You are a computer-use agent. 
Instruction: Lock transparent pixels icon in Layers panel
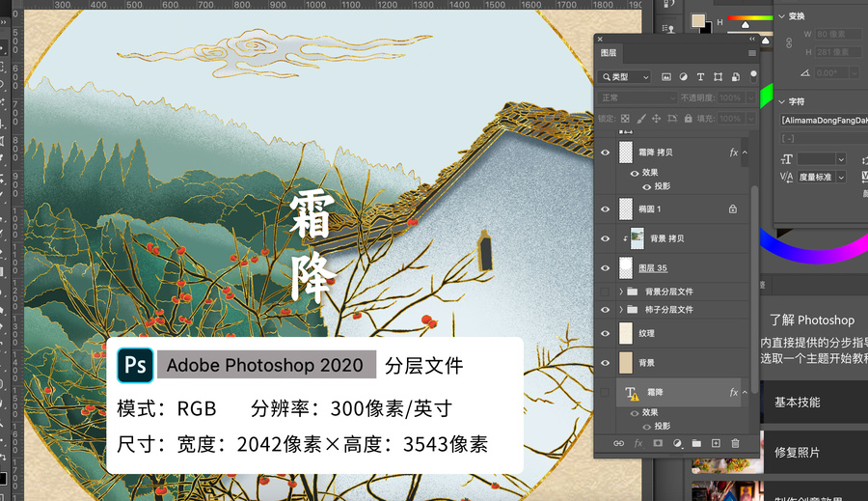[625, 119]
